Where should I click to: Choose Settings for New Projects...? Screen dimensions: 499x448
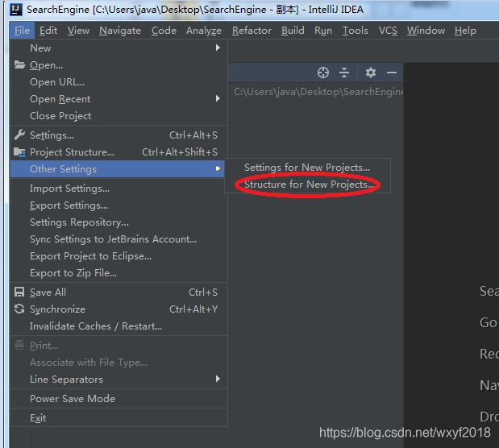307,167
